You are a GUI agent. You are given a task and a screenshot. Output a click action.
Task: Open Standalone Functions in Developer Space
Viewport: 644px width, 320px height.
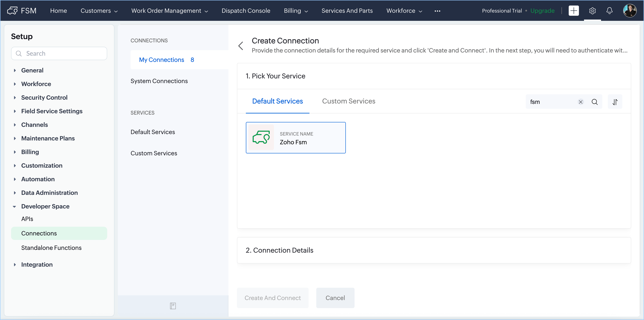tap(51, 248)
